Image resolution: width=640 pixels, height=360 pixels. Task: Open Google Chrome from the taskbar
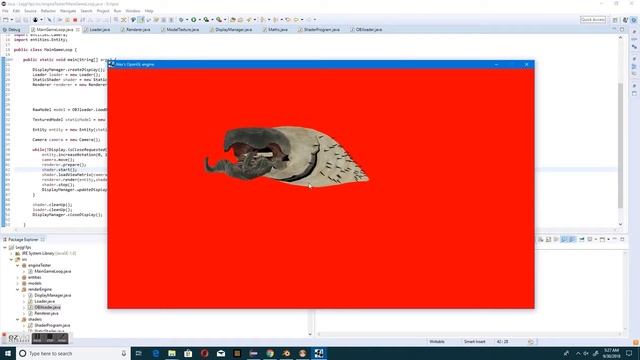tap(270, 353)
